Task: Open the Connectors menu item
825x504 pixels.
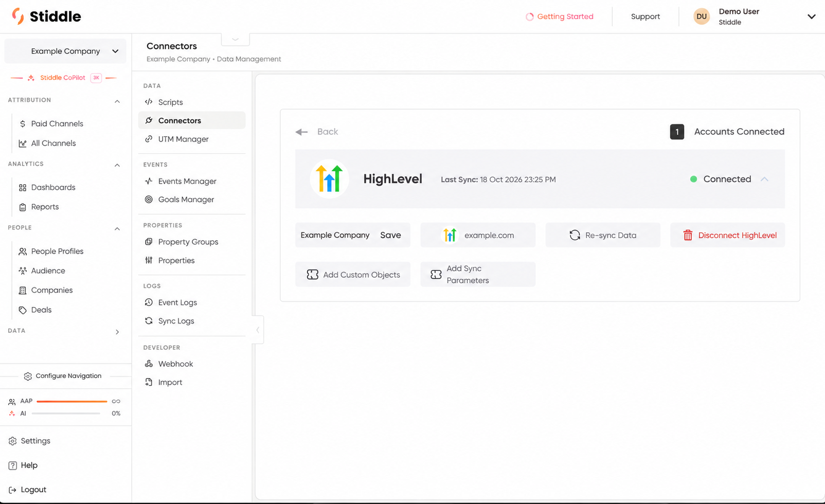Action: (x=192, y=120)
